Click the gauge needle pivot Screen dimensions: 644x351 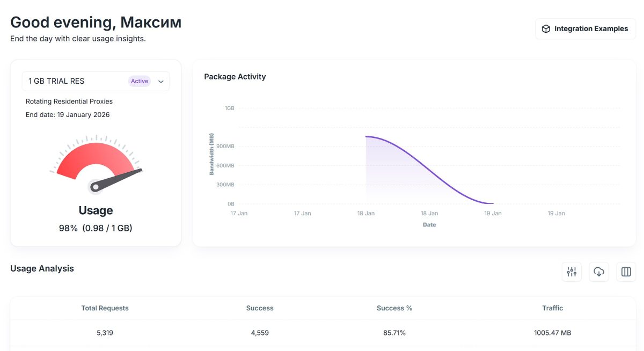click(96, 187)
